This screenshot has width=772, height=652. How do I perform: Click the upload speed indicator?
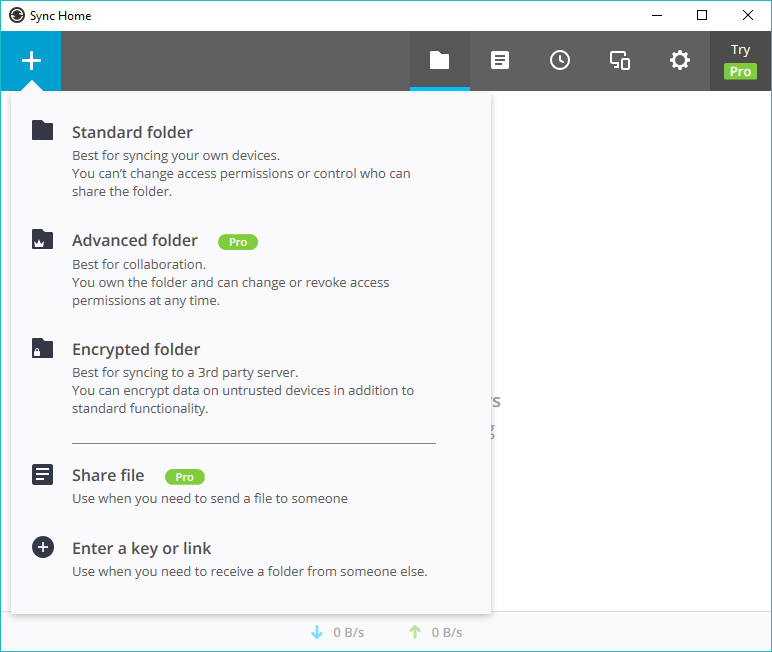pos(435,632)
